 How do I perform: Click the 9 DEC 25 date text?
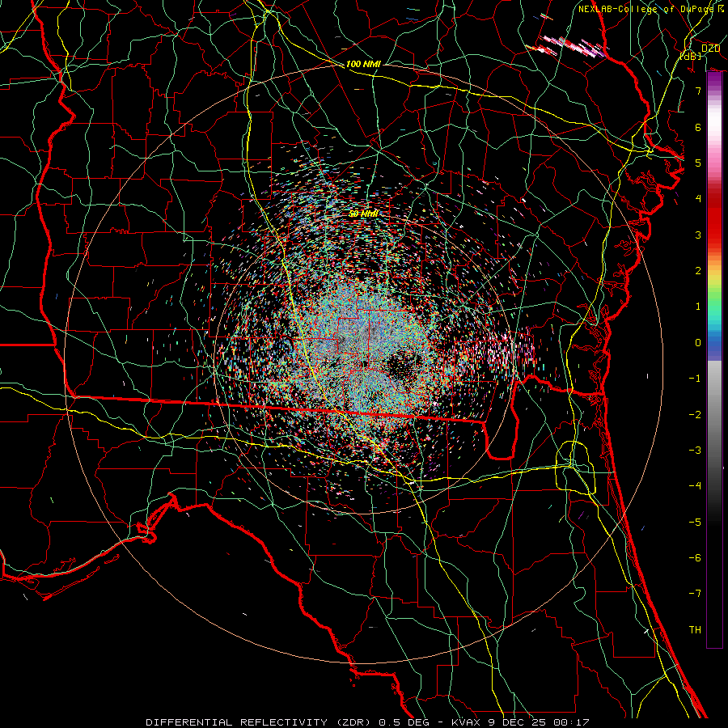click(516, 722)
